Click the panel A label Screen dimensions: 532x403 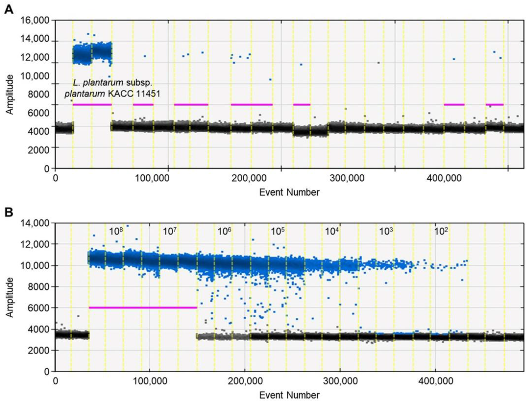tap(9, 10)
